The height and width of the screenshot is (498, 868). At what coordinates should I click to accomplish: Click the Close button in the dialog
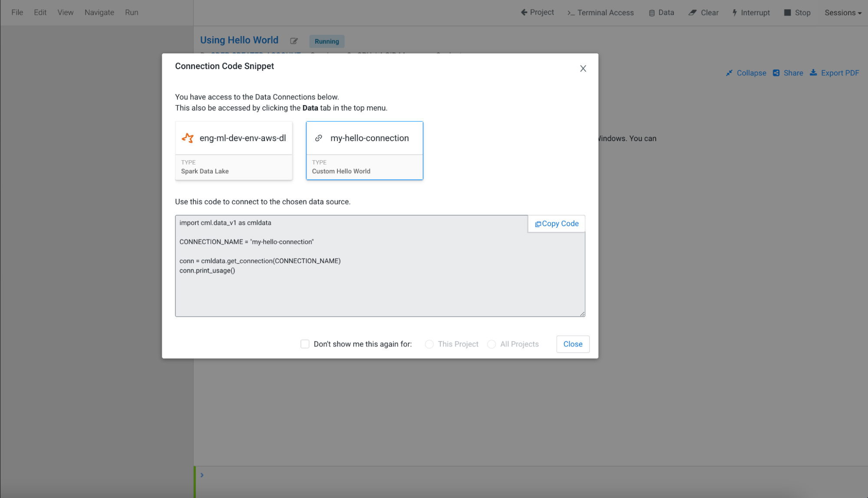coord(572,344)
